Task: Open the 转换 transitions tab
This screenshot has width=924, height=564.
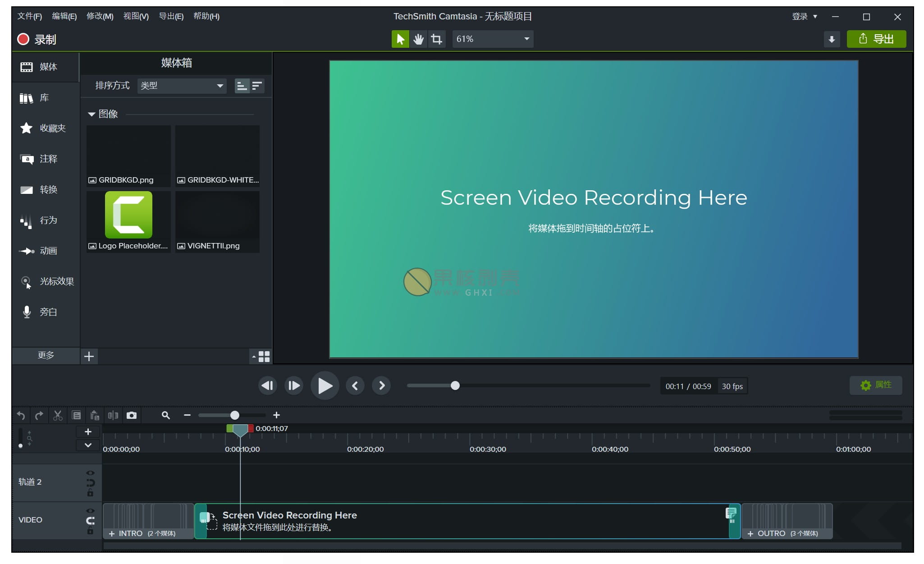Action: (x=46, y=190)
